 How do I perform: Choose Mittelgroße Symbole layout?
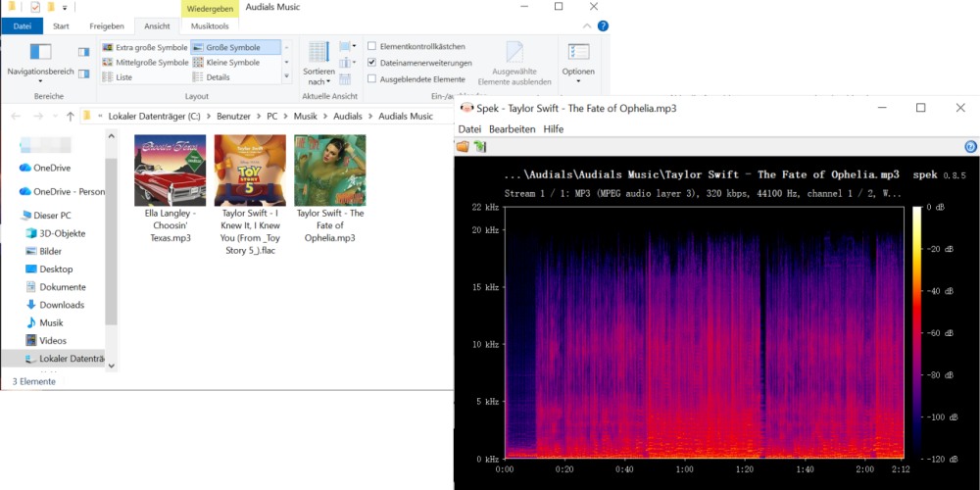[x=145, y=63]
